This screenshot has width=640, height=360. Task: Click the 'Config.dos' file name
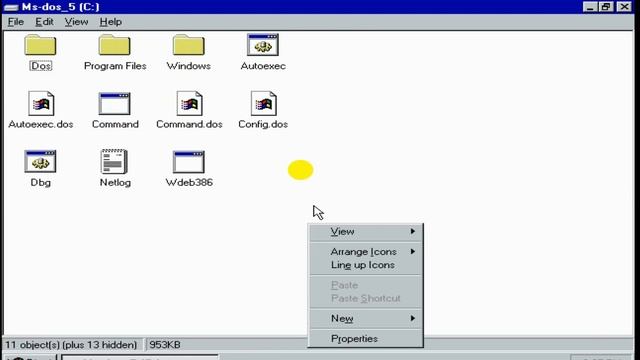pyautogui.click(x=263, y=124)
